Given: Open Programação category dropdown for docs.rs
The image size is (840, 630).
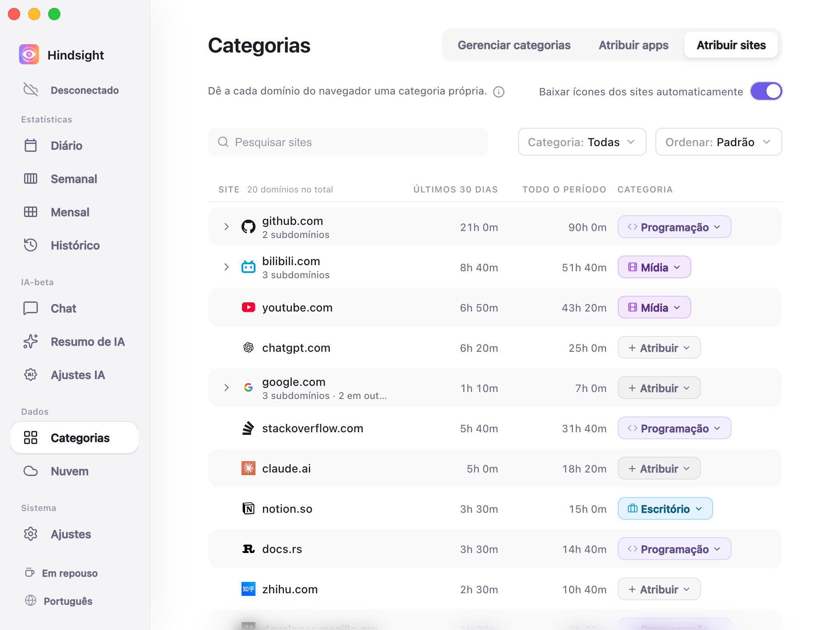Looking at the screenshot, I should pyautogui.click(x=674, y=549).
